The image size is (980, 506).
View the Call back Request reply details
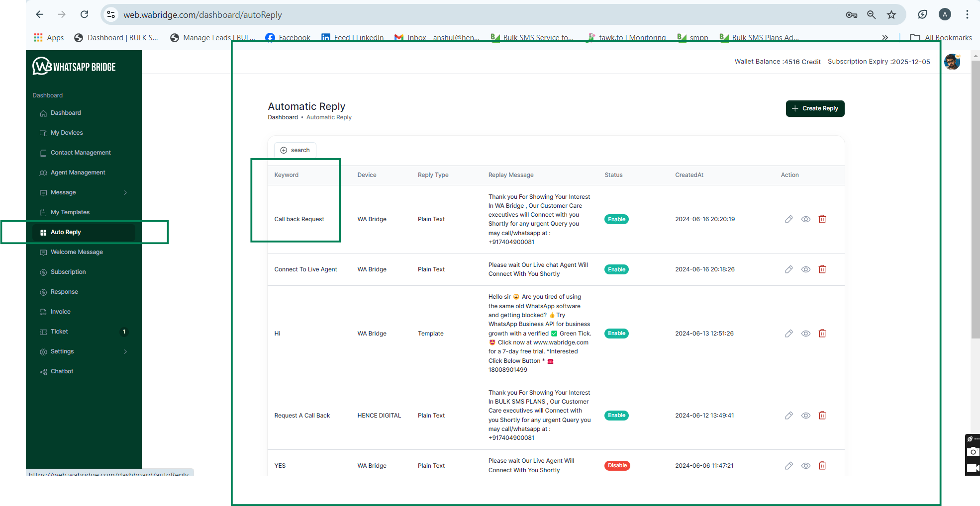806,219
